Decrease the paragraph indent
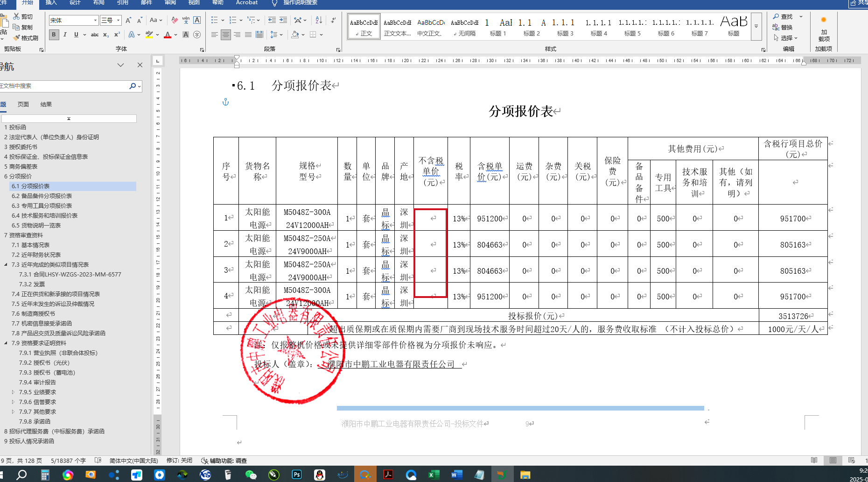Image resolution: width=868 pixels, height=482 pixels. coord(272,20)
